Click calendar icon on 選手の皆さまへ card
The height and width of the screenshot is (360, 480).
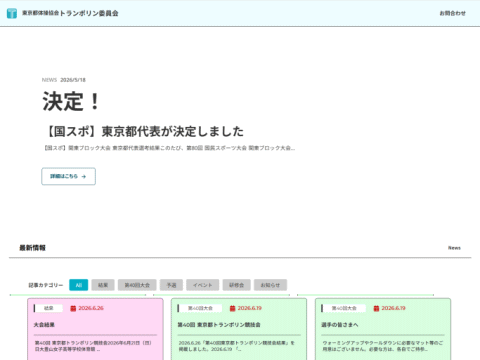point(376,308)
